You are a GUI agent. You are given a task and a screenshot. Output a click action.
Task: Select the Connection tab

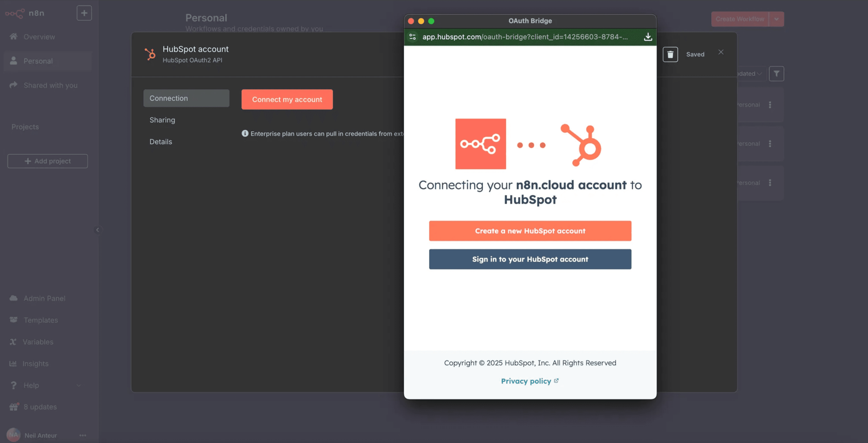(x=186, y=98)
